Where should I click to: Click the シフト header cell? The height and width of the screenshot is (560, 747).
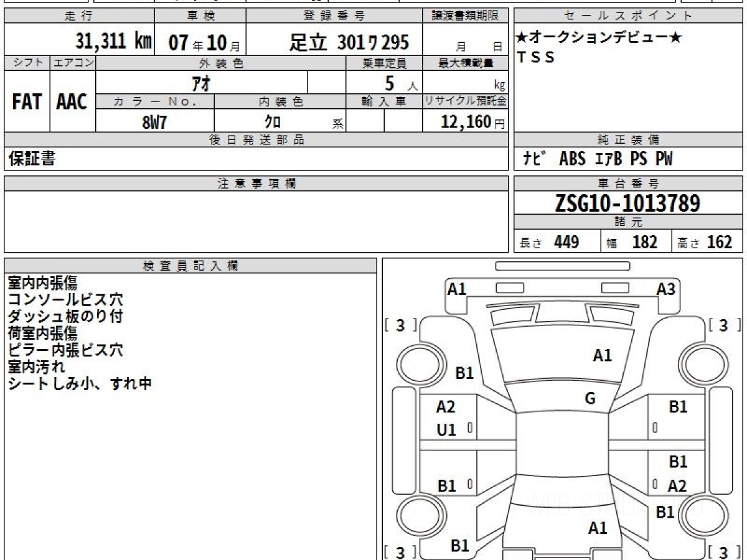(27, 63)
